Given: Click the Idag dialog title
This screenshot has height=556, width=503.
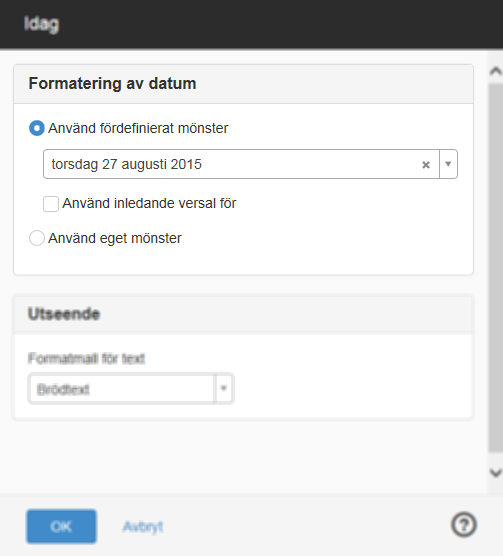Looking at the screenshot, I should (x=41, y=24).
